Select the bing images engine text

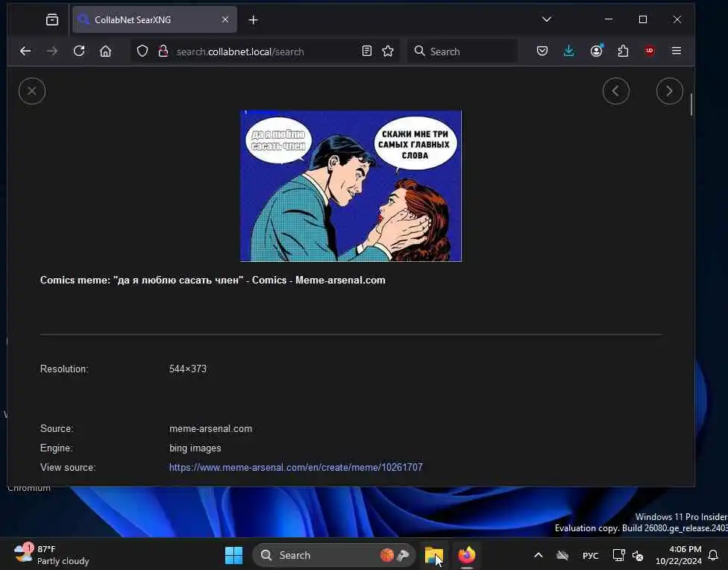[195, 448]
